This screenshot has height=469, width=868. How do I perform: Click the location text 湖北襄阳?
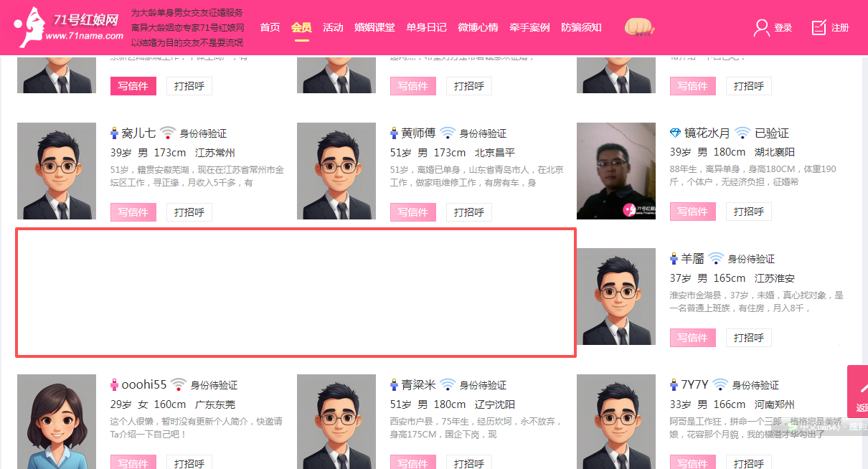coord(775,152)
